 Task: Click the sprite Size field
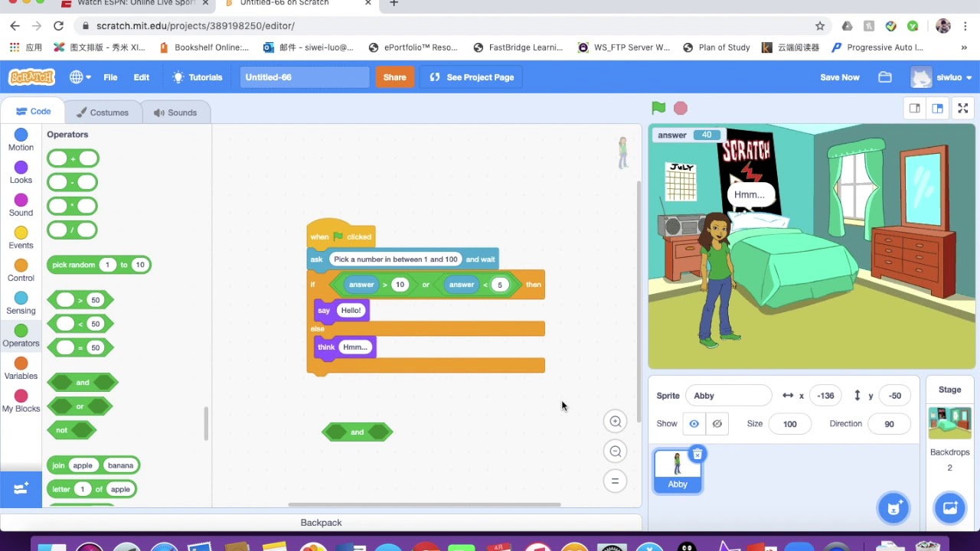(x=789, y=424)
